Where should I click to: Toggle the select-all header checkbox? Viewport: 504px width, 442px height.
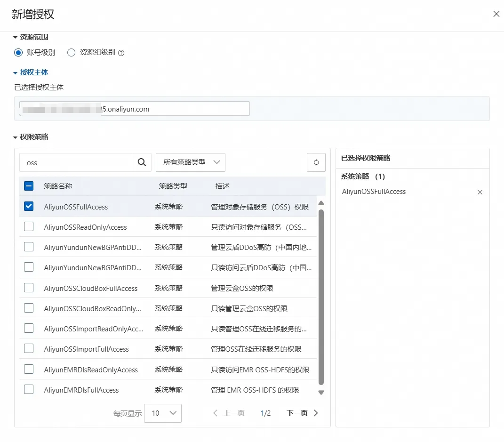tap(29, 186)
